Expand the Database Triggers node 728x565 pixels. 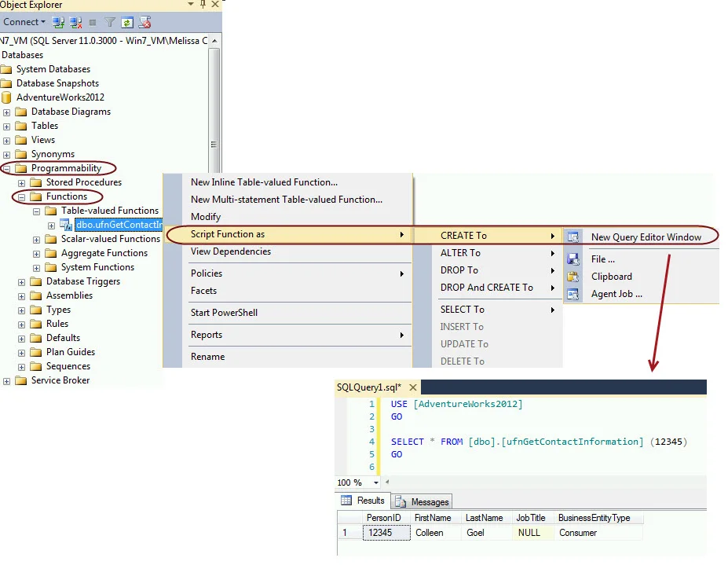tap(21, 282)
